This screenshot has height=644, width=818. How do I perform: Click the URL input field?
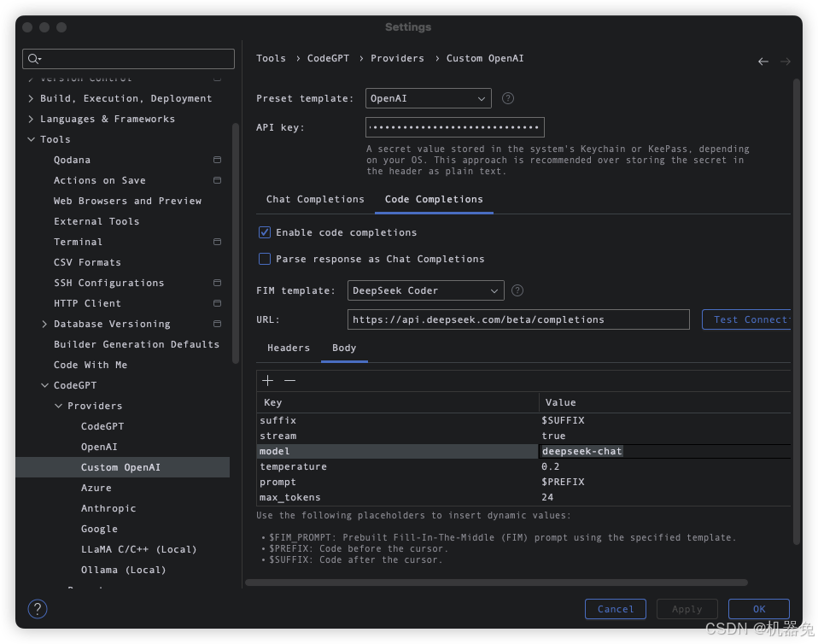(518, 319)
